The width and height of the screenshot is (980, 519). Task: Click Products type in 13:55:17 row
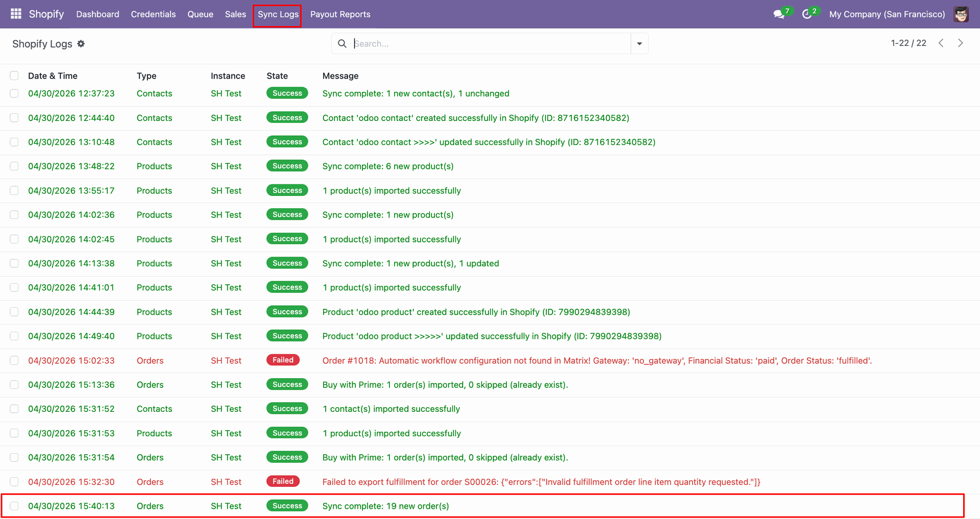[154, 191]
